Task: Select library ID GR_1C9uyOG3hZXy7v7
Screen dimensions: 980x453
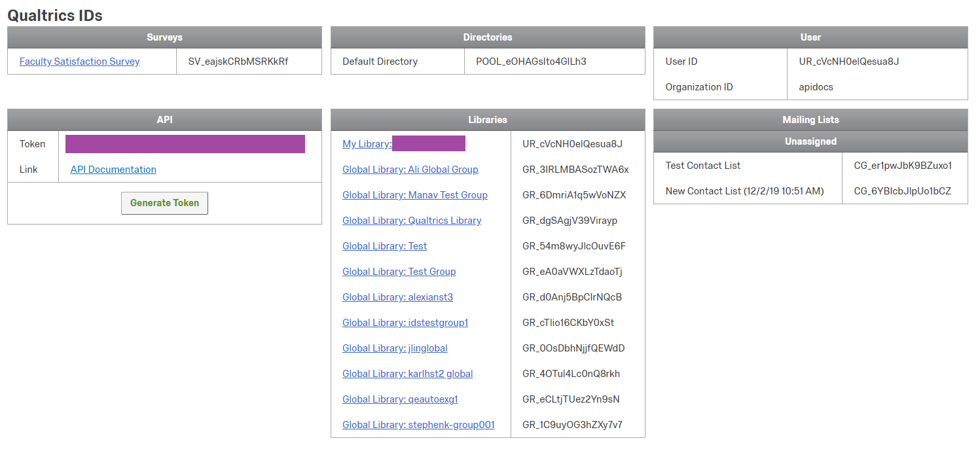Action: 572,425
